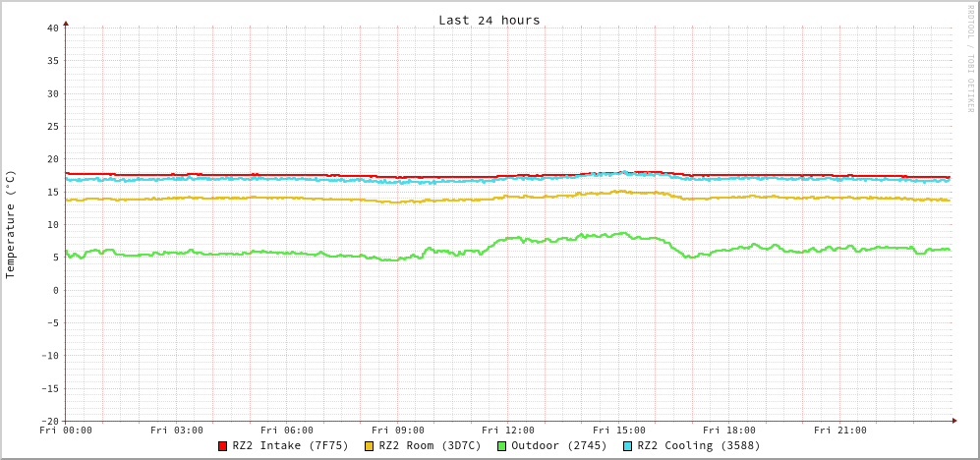Screen dimensions: 980x460
Task: Click the Fri 15:00 time axis label
Action: (x=619, y=431)
